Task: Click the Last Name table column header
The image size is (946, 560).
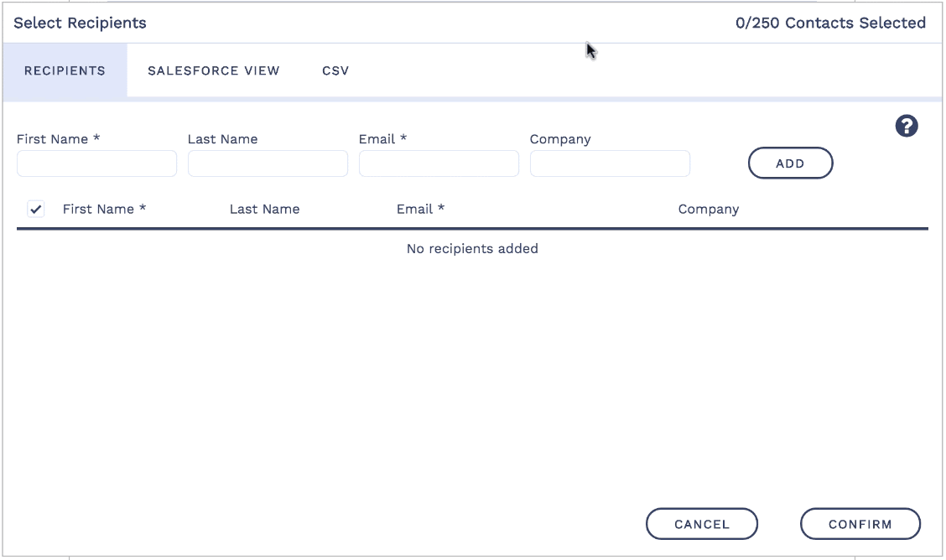Action: 264,210
